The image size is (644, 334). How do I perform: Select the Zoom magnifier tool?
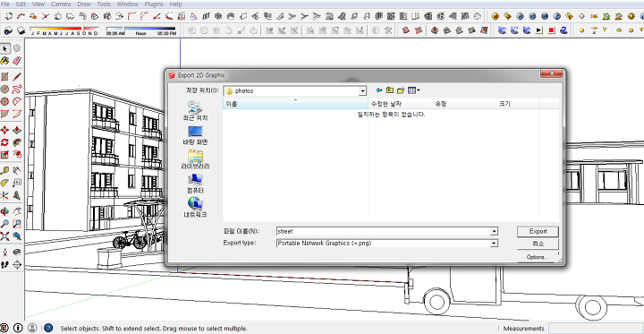click(x=5, y=224)
